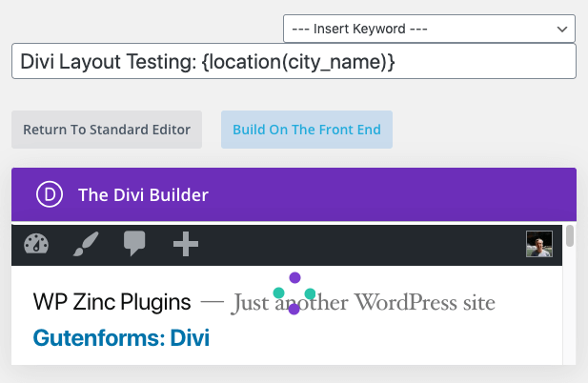This screenshot has width=588, height=383.
Task: Click the user avatar thumbnail
Action: [538, 244]
